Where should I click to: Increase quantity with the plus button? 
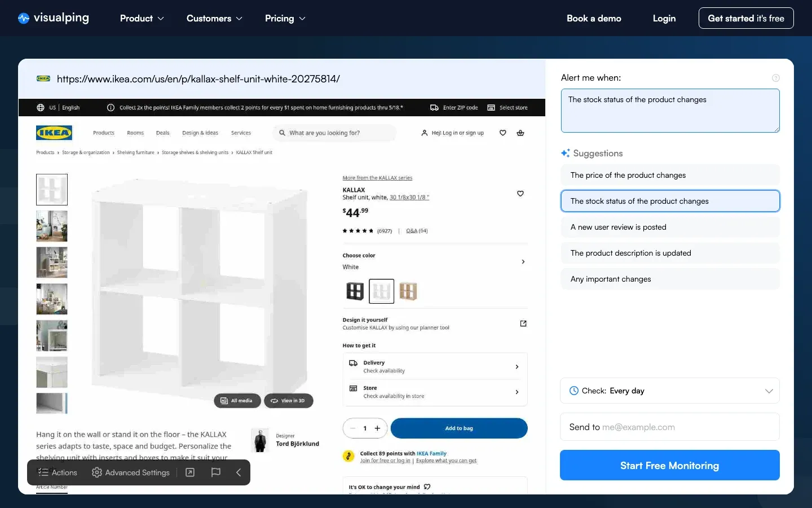(x=377, y=428)
